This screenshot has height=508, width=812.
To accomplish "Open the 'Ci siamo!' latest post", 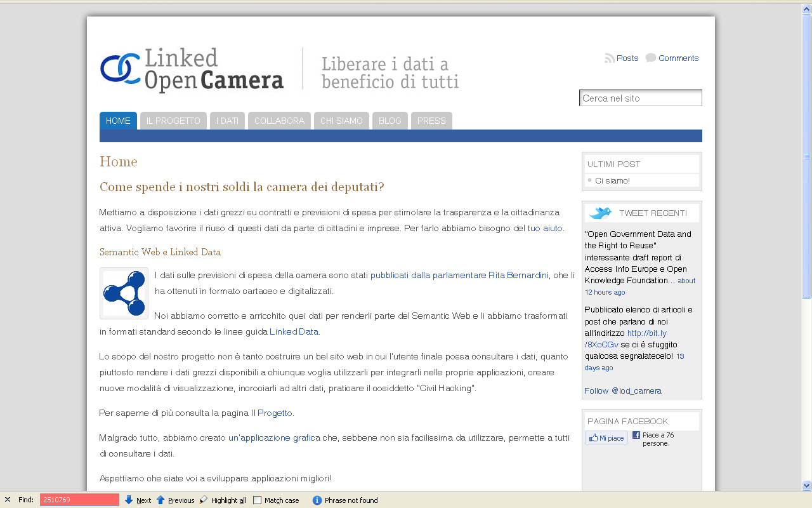I will [612, 181].
